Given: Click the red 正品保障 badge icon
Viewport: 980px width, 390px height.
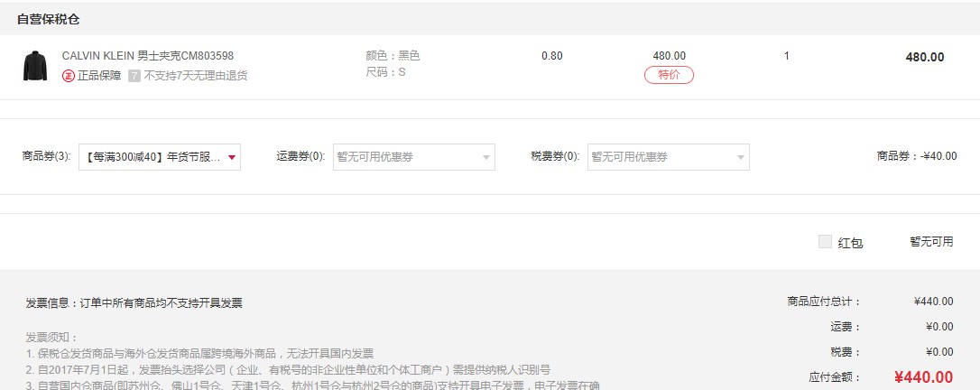Looking at the screenshot, I should click(x=68, y=76).
